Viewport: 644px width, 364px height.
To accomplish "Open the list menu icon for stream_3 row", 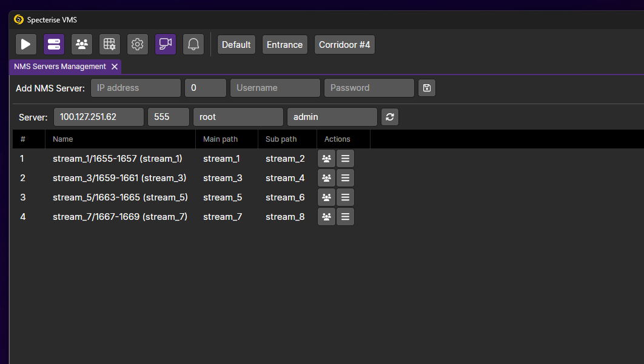I will tap(346, 177).
